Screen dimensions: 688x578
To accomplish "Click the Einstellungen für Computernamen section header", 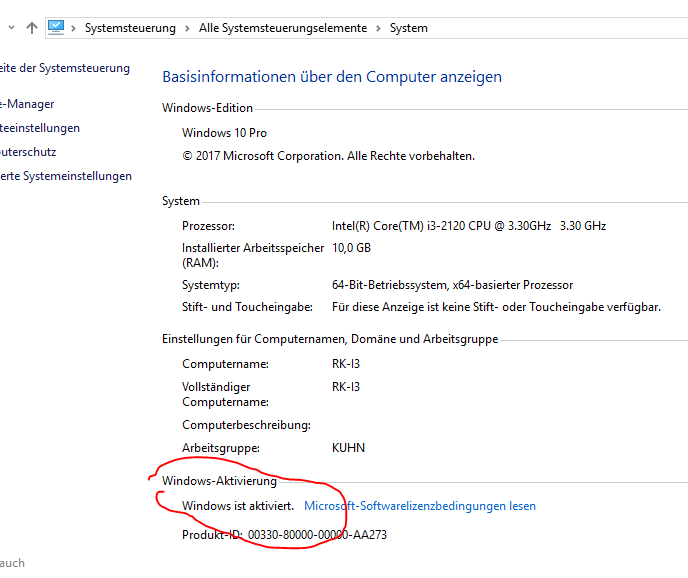I will click(x=330, y=339).
